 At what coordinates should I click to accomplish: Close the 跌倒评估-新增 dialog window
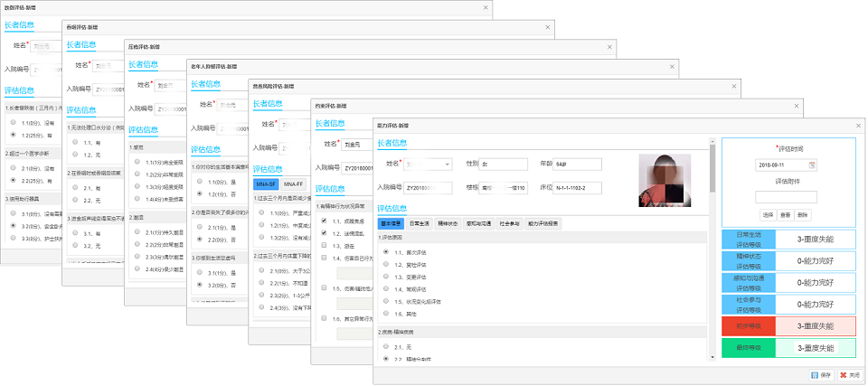[486, 6]
